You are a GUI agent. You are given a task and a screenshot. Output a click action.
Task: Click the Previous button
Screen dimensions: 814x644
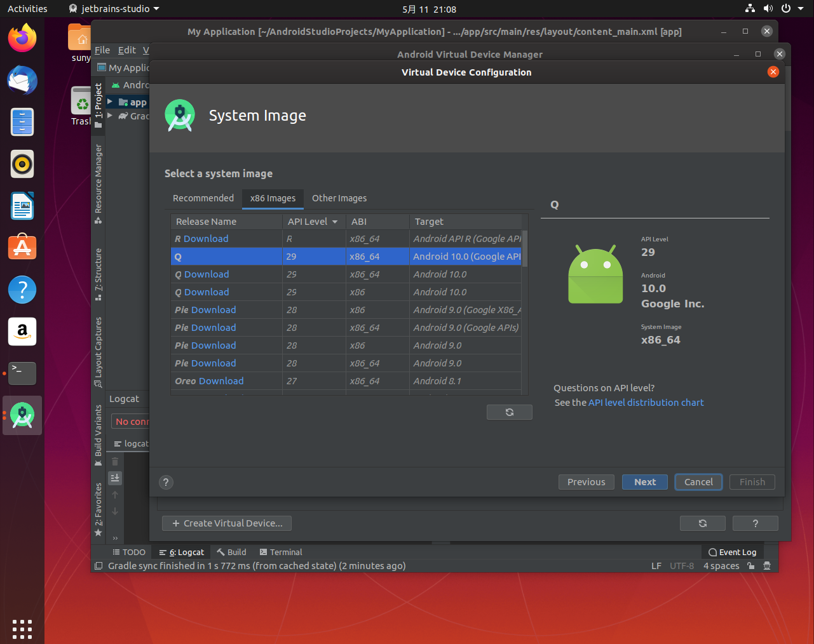point(587,482)
